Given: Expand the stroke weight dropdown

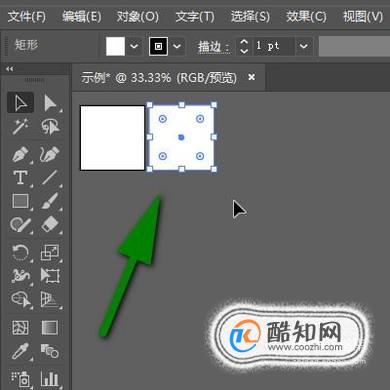Looking at the screenshot, I should 304,46.
